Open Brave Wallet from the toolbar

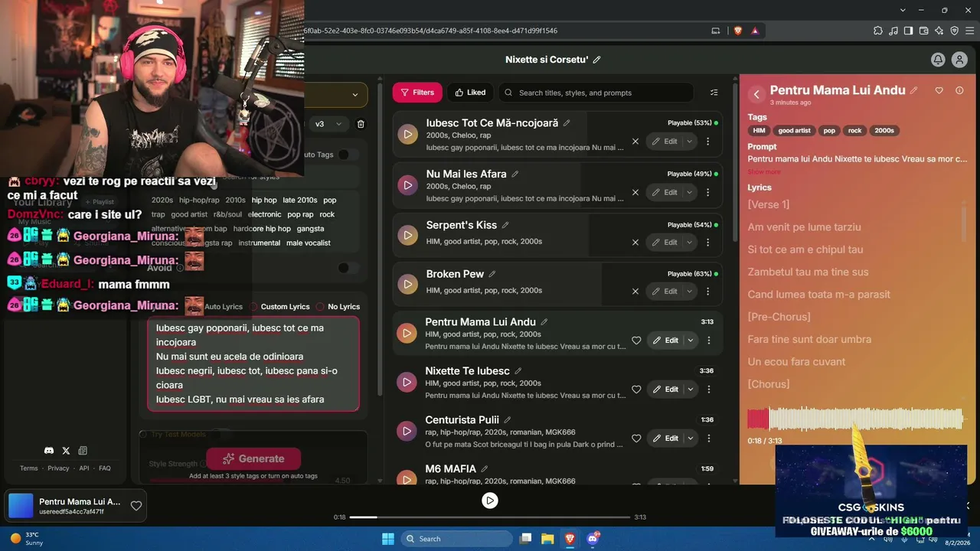click(x=924, y=31)
